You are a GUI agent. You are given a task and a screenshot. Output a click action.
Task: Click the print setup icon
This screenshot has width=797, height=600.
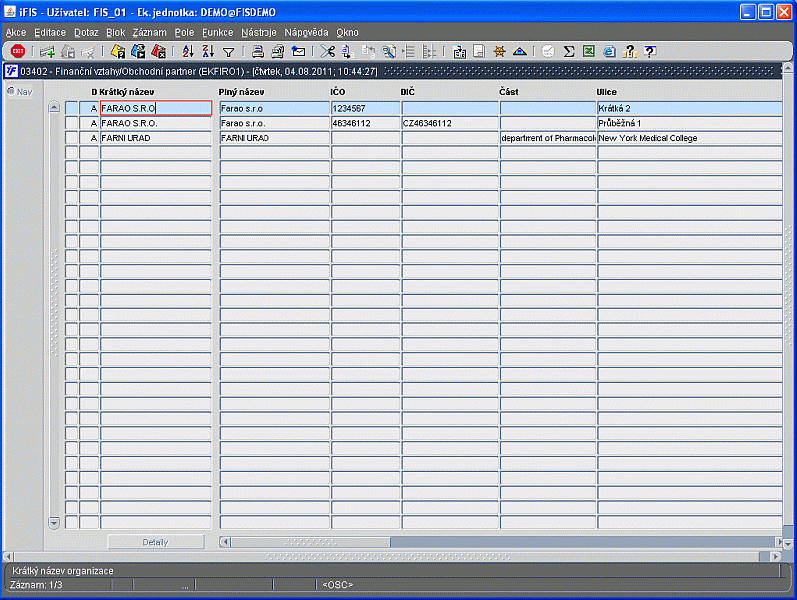(278, 51)
